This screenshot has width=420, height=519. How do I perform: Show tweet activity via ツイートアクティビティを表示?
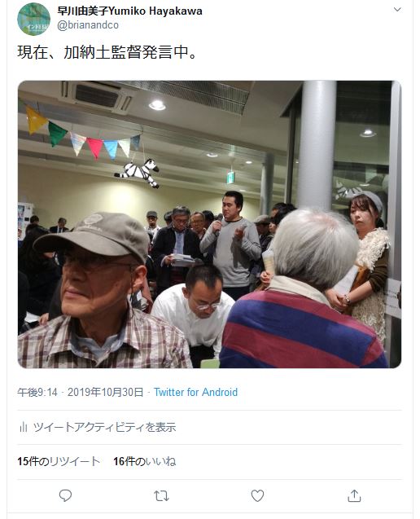pos(104,427)
